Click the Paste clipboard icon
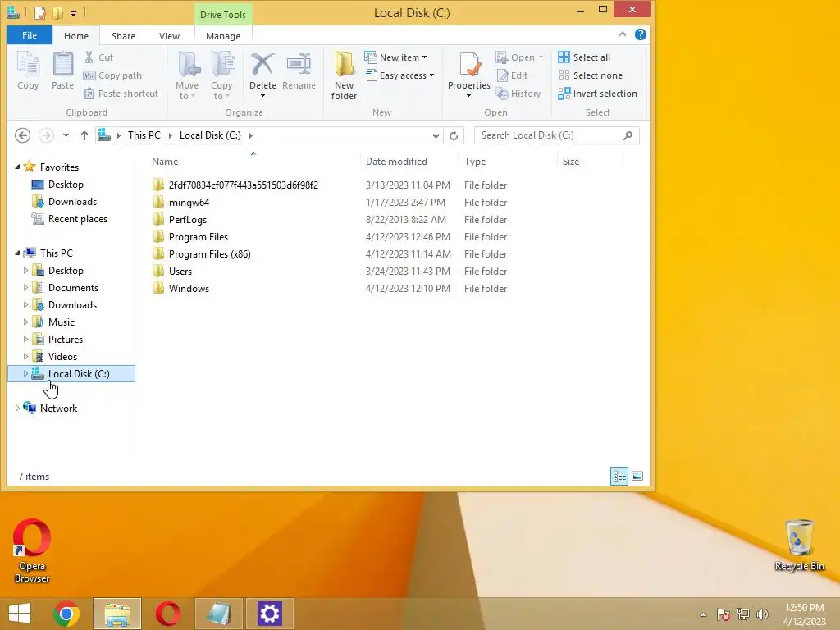This screenshot has width=840, height=630. (x=62, y=65)
